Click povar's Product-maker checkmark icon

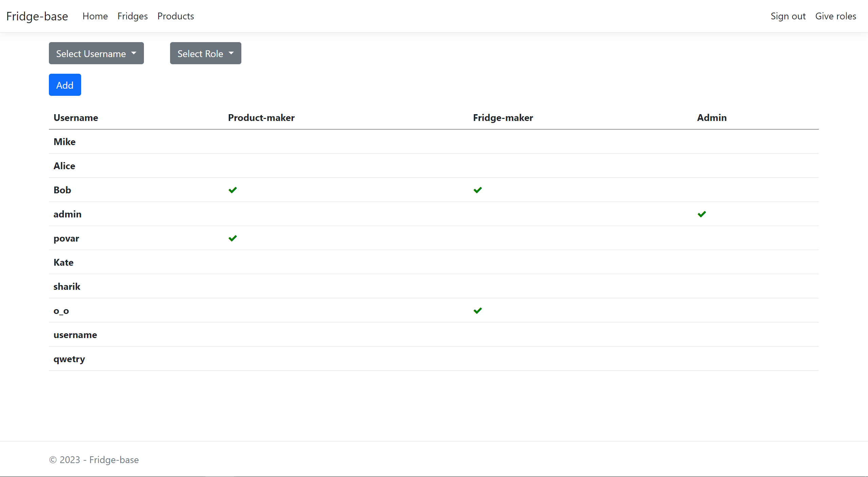coord(233,238)
